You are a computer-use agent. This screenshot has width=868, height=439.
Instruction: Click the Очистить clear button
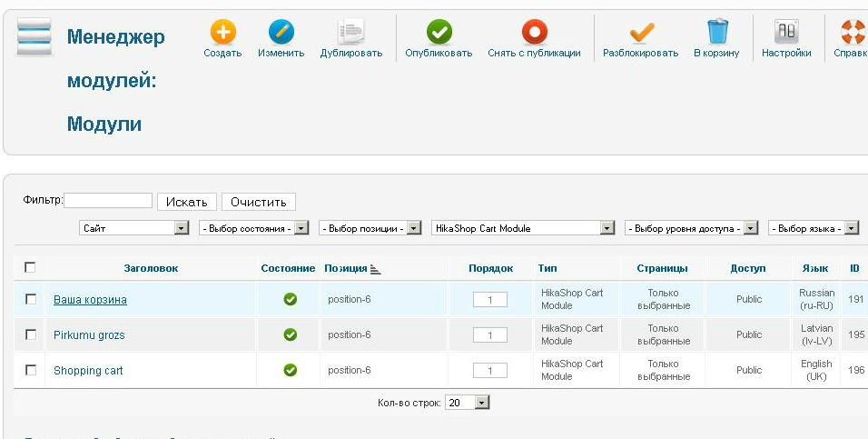(x=259, y=202)
